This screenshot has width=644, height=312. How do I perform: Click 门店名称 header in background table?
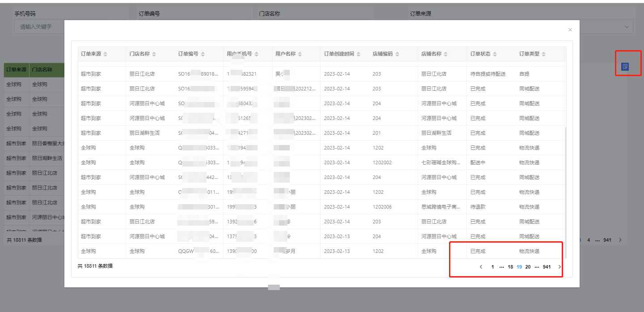click(x=42, y=70)
